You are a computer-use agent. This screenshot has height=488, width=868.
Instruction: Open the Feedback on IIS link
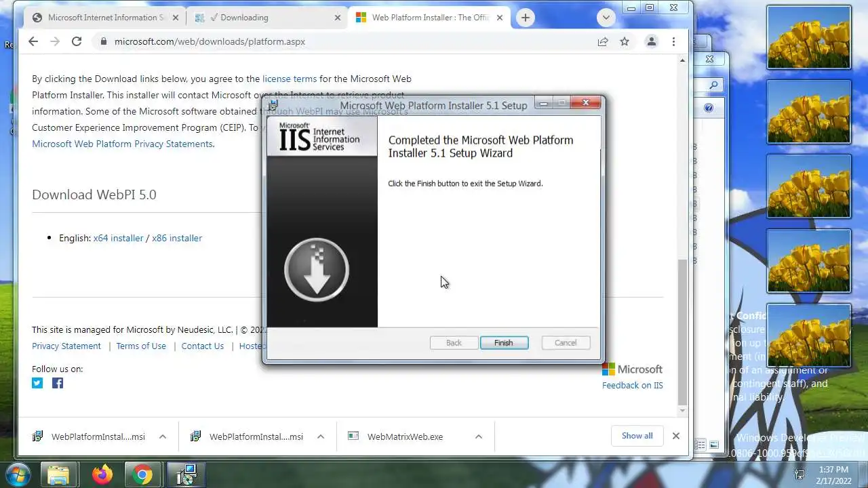click(x=632, y=385)
